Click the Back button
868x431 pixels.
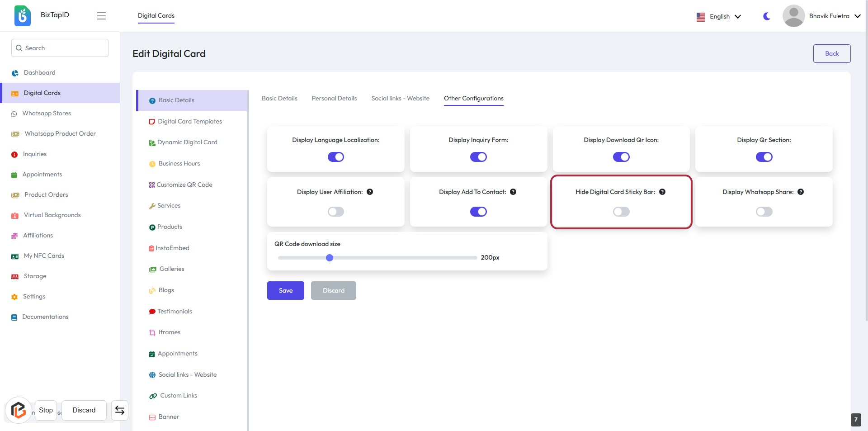tap(831, 53)
